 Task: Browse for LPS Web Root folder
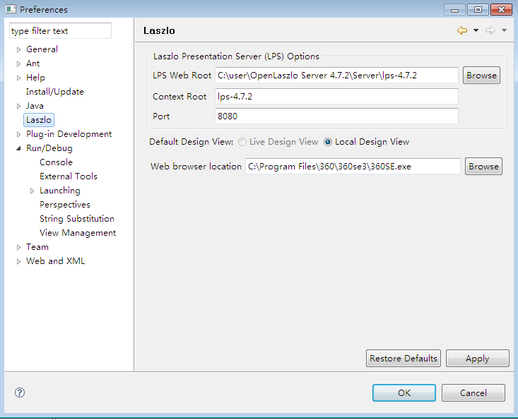481,76
